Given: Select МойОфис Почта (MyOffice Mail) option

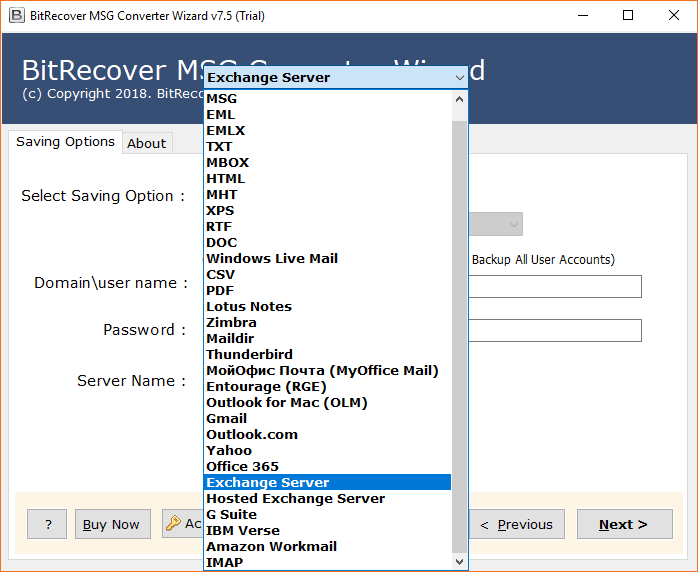Looking at the screenshot, I should (x=327, y=371).
